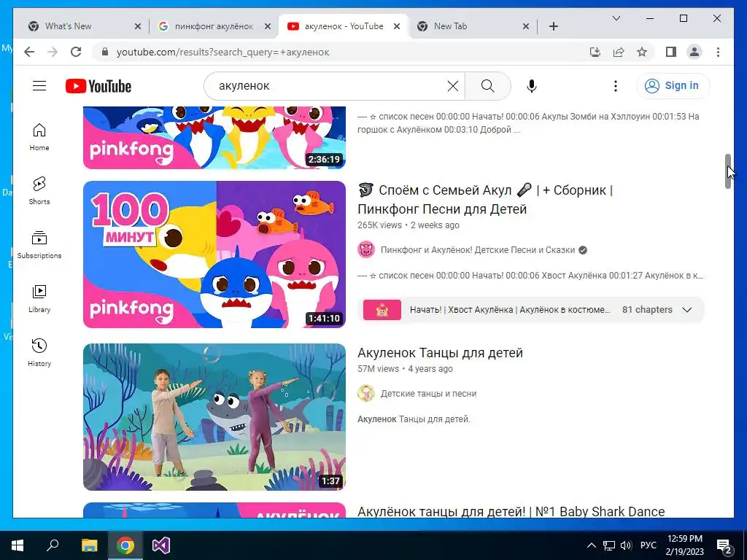
Task: Switch to What's New tab
Action: (85, 26)
